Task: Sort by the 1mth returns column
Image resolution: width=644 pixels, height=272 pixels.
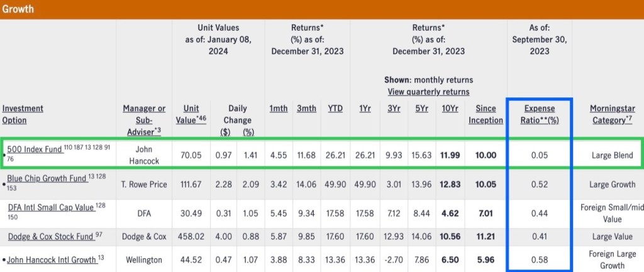Action: click(279, 109)
